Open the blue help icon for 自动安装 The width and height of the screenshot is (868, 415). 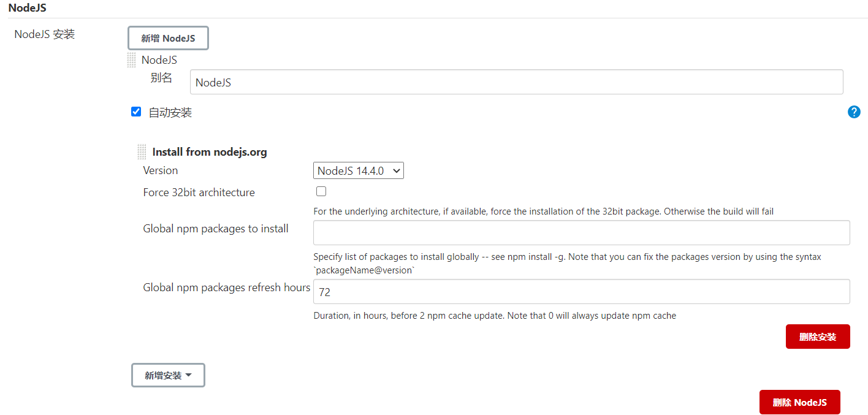click(854, 112)
